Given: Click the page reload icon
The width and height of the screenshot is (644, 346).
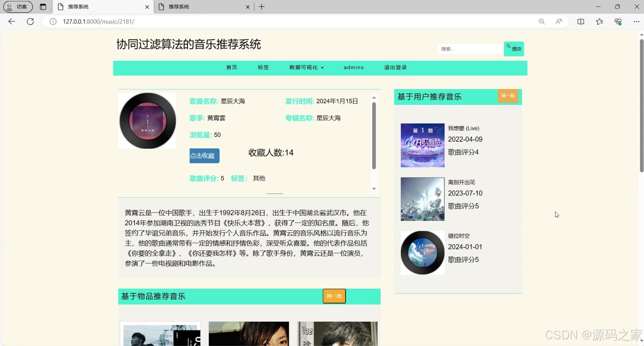Looking at the screenshot, I should (x=30, y=21).
